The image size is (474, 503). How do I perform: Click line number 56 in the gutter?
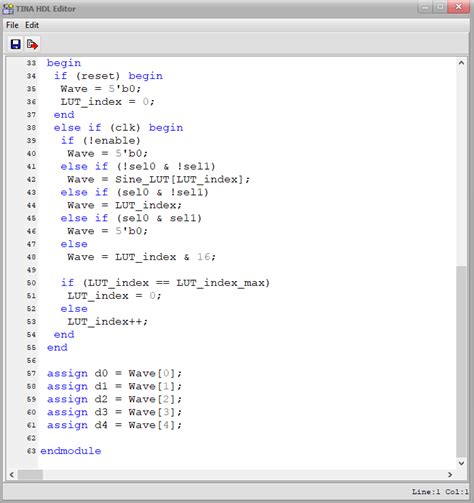pos(31,361)
